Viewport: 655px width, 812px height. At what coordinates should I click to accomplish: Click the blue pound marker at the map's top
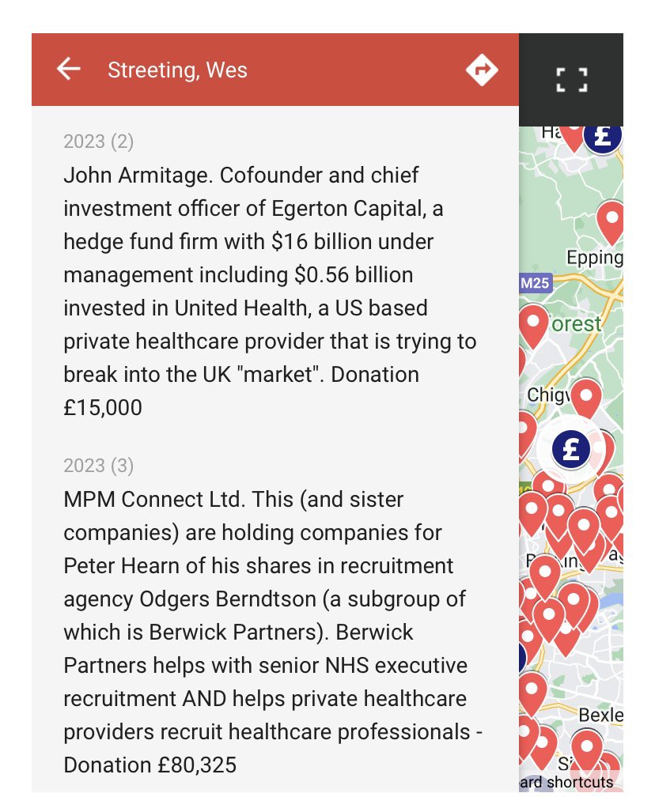click(x=602, y=137)
